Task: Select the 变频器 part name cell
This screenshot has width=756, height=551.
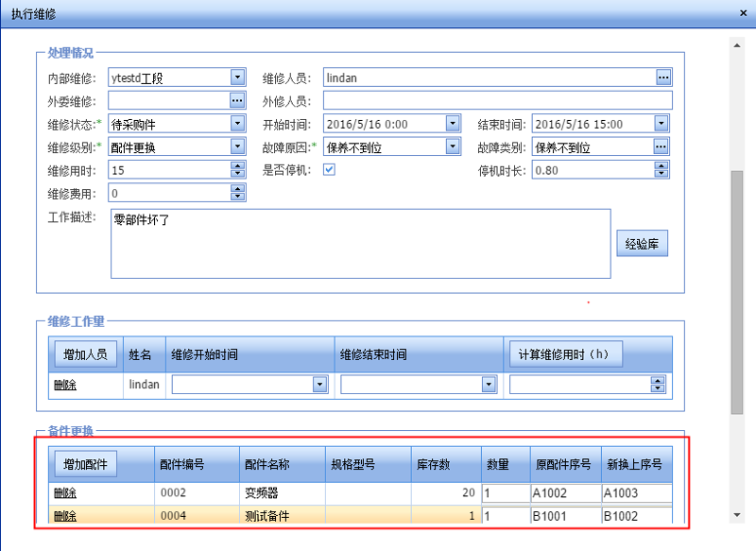Action: [x=282, y=493]
